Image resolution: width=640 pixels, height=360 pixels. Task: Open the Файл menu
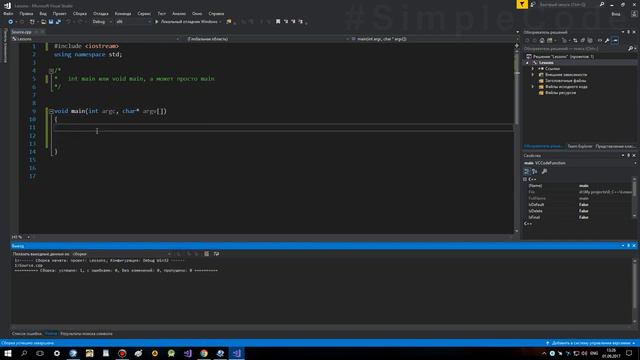pyautogui.click(x=8, y=13)
